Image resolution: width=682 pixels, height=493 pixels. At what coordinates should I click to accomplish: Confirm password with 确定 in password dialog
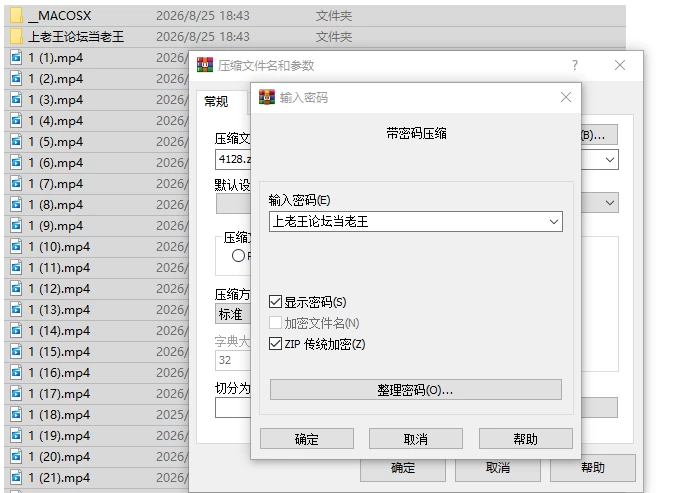point(307,439)
